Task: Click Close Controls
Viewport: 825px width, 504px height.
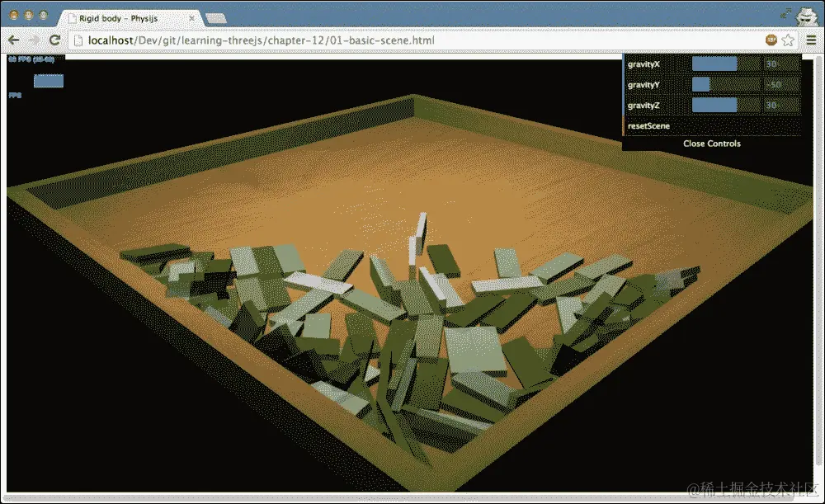Action: pyautogui.click(x=712, y=143)
